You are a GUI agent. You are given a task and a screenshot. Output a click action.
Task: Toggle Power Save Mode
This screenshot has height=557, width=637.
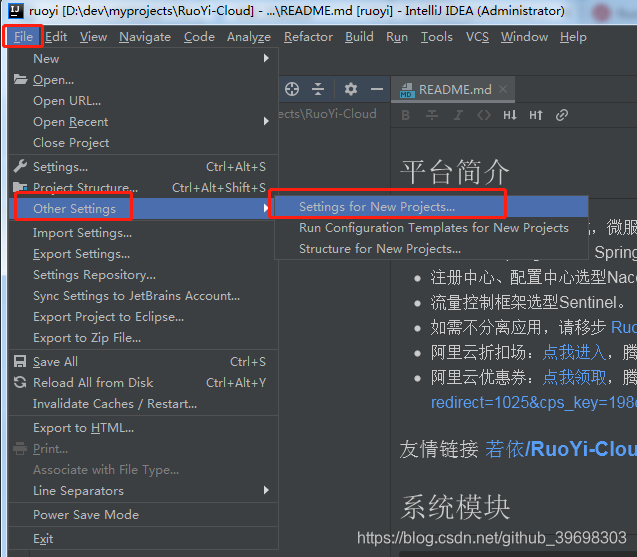coord(143,514)
